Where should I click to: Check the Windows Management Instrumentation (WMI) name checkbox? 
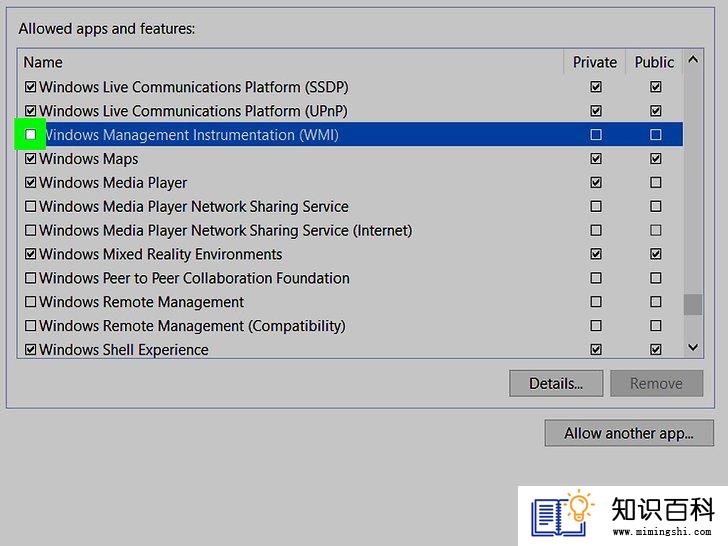pyautogui.click(x=30, y=135)
